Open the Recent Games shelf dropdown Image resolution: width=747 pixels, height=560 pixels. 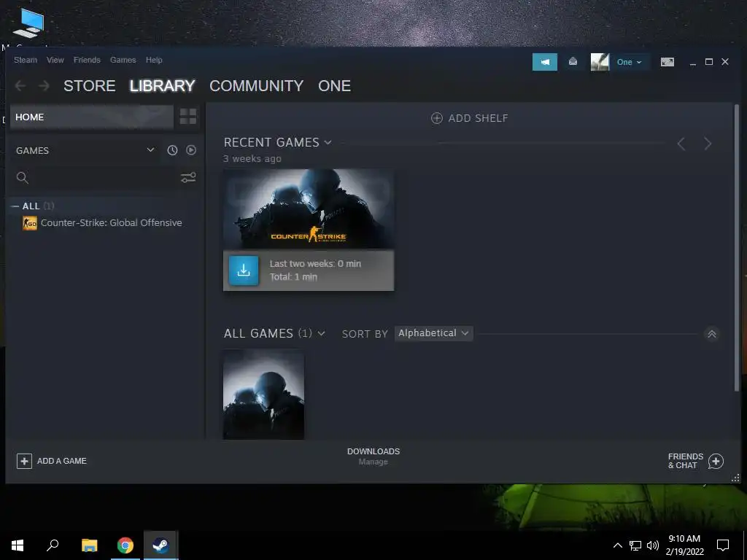328,142
